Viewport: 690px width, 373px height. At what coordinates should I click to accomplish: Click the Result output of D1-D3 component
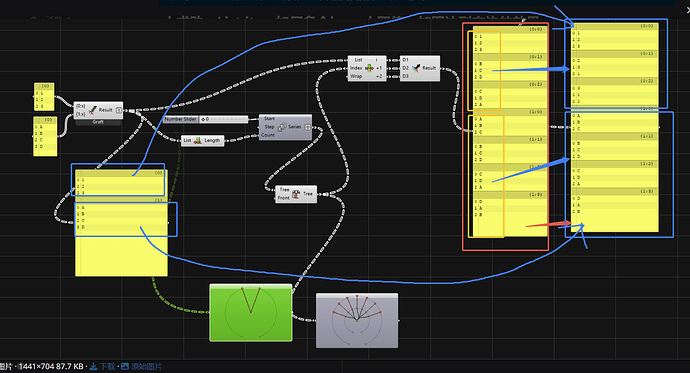click(x=429, y=68)
